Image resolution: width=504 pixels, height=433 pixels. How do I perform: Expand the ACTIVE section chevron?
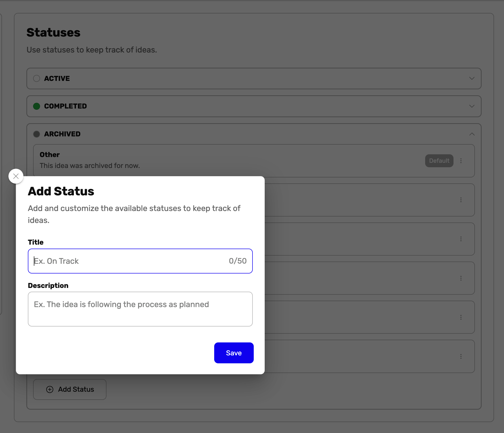(472, 78)
